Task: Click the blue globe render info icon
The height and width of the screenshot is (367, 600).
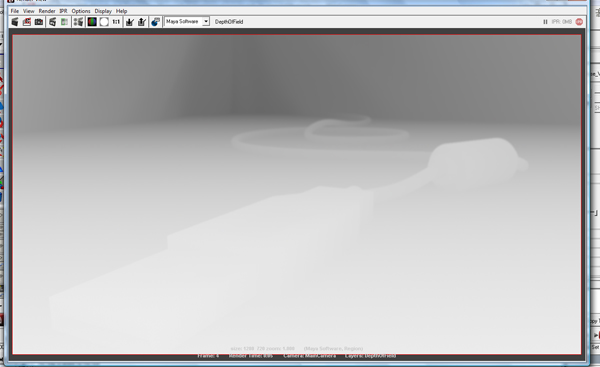Action: click(x=155, y=22)
